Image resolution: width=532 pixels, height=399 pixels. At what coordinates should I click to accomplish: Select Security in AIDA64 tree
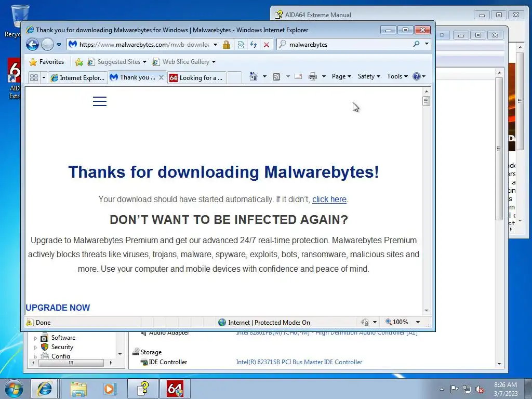pos(62,347)
